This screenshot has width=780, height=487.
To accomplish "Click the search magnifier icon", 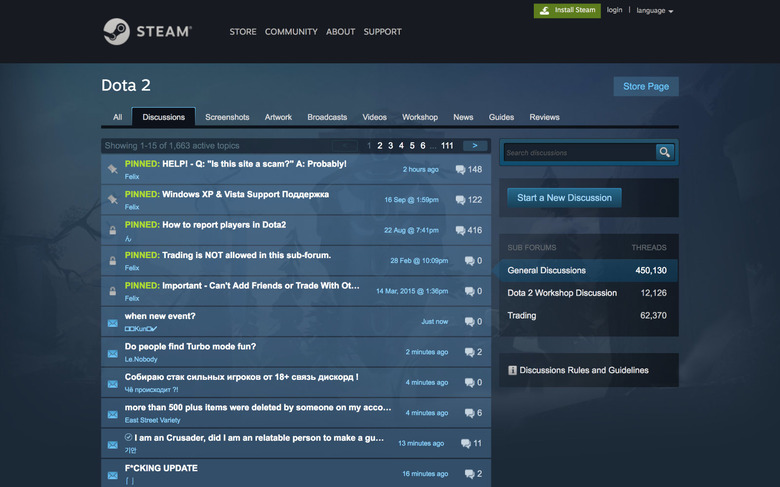I will [664, 152].
